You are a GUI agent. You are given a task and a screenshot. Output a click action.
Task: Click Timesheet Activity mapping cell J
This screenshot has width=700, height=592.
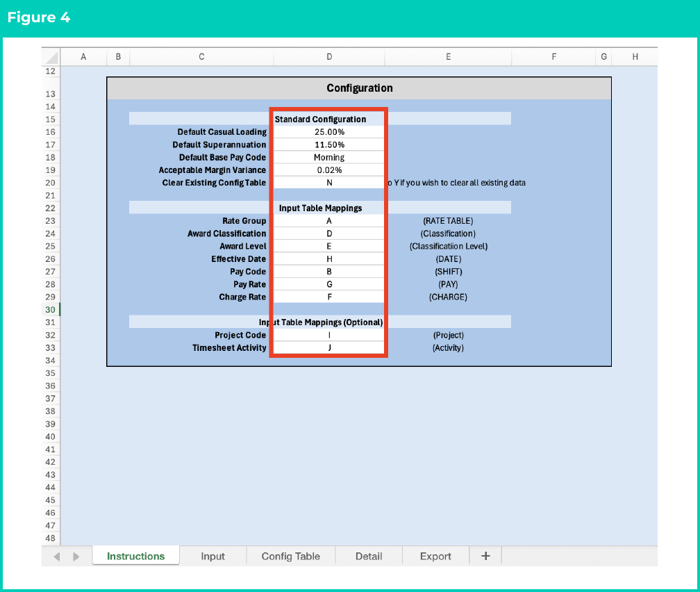(x=329, y=347)
